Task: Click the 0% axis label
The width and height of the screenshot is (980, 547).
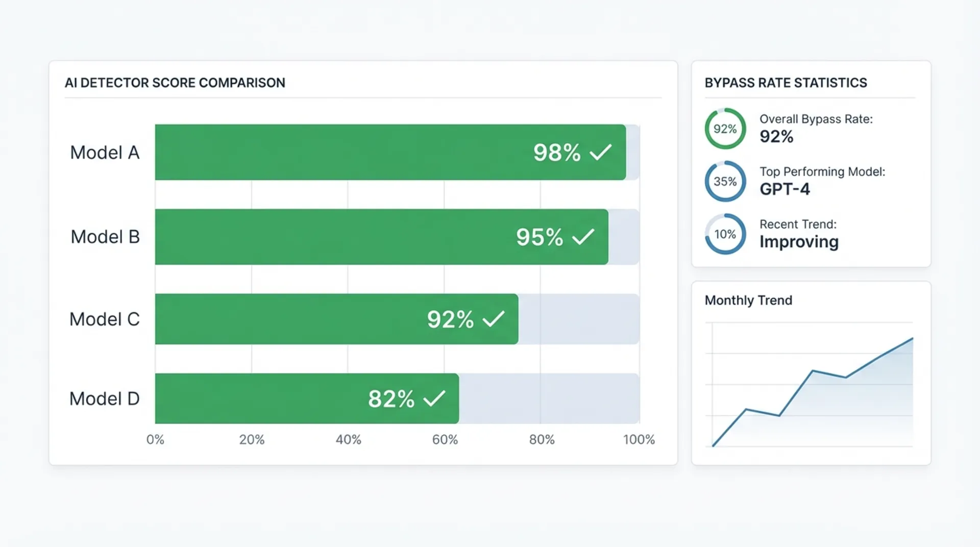Action: click(x=155, y=440)
